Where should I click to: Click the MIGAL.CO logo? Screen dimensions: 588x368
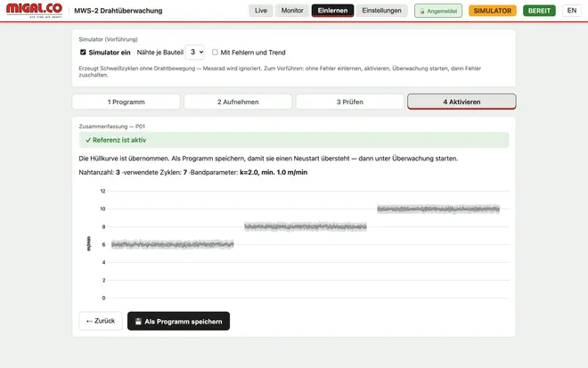click(x=34, y=10)
